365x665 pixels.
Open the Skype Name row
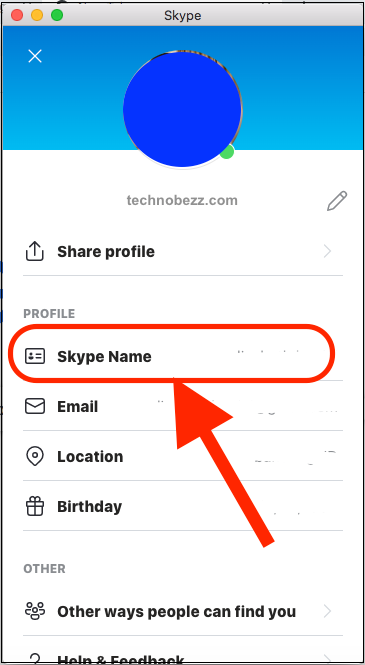183,356
